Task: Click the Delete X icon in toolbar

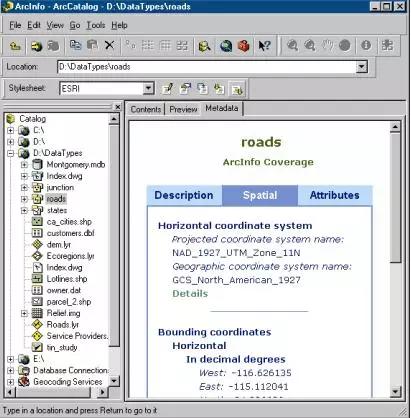Action: click(109, 45)
